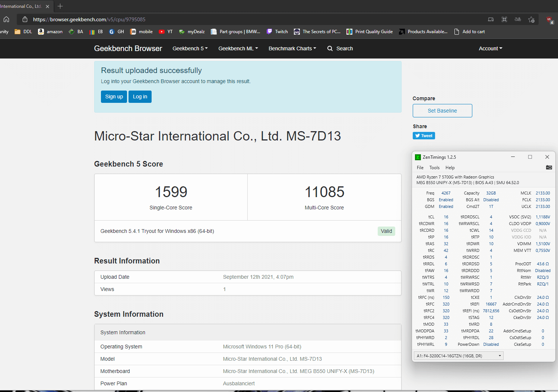Click the browser address bar URL

[89, 19]
